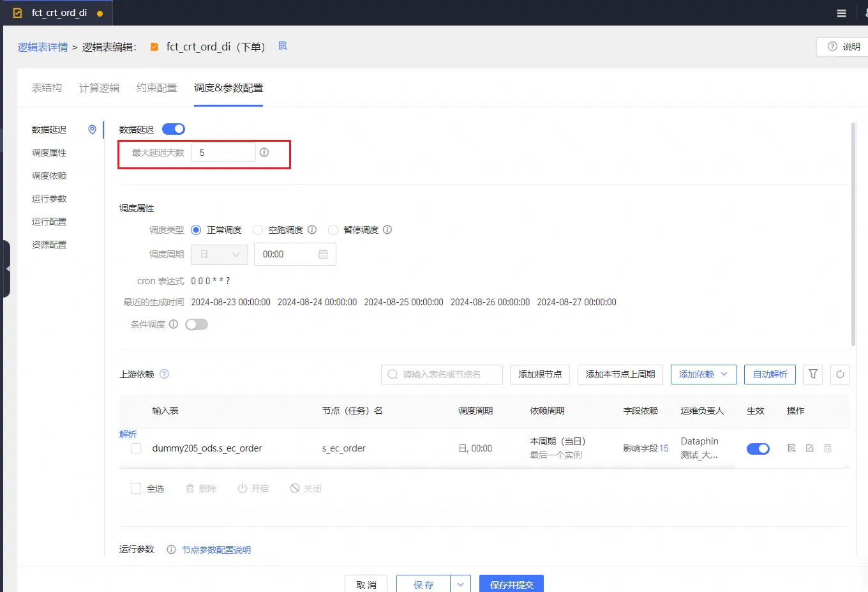Jump to 运行参数 section in sidebar
The image size is (868, 592).
click(49, 199)
